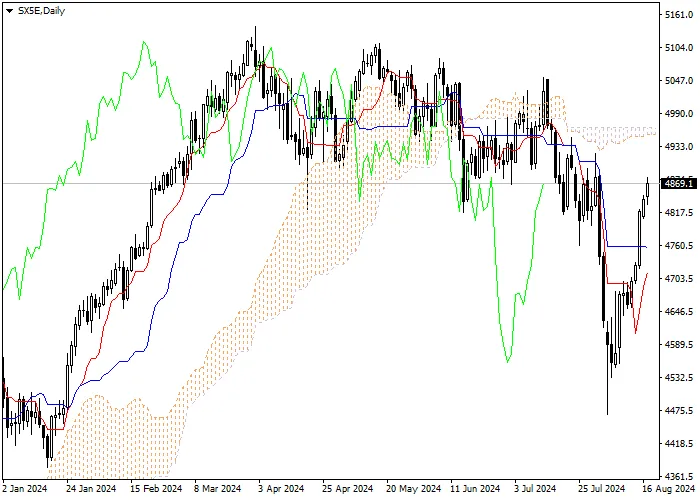Viewport: 700px width, 500px height.
Task: Click the 24 Jan 2024 date label
Action: [91, 489]
